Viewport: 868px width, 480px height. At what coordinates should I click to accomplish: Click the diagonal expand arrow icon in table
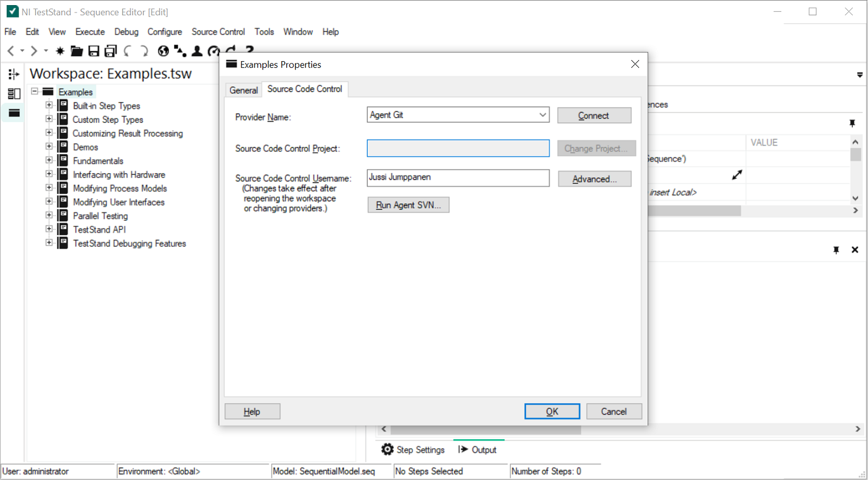click(737, 175)
